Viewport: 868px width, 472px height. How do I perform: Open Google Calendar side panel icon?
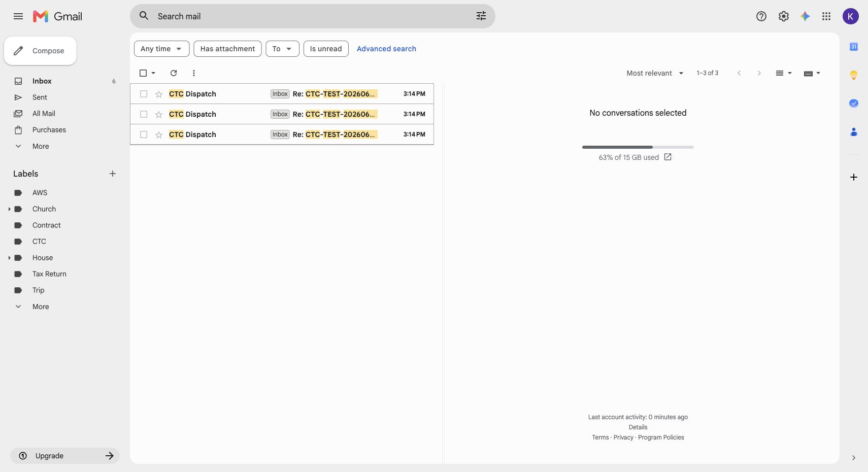854,47
